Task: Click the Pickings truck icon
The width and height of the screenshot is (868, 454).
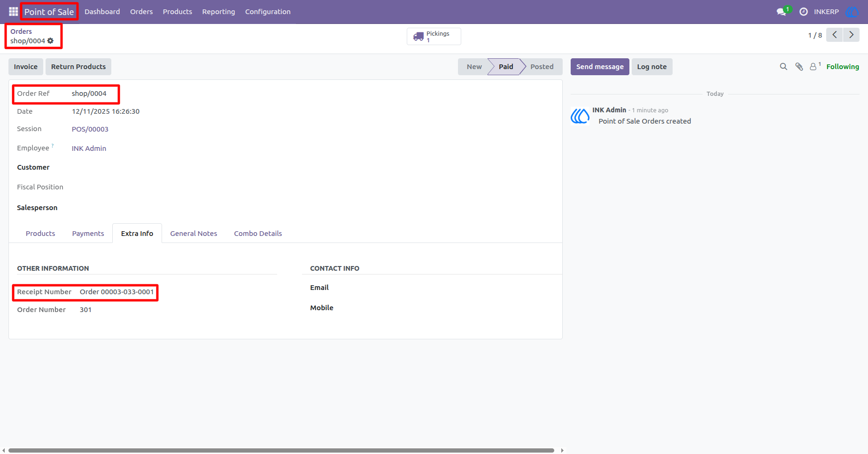Action: (x=418, y=37)
